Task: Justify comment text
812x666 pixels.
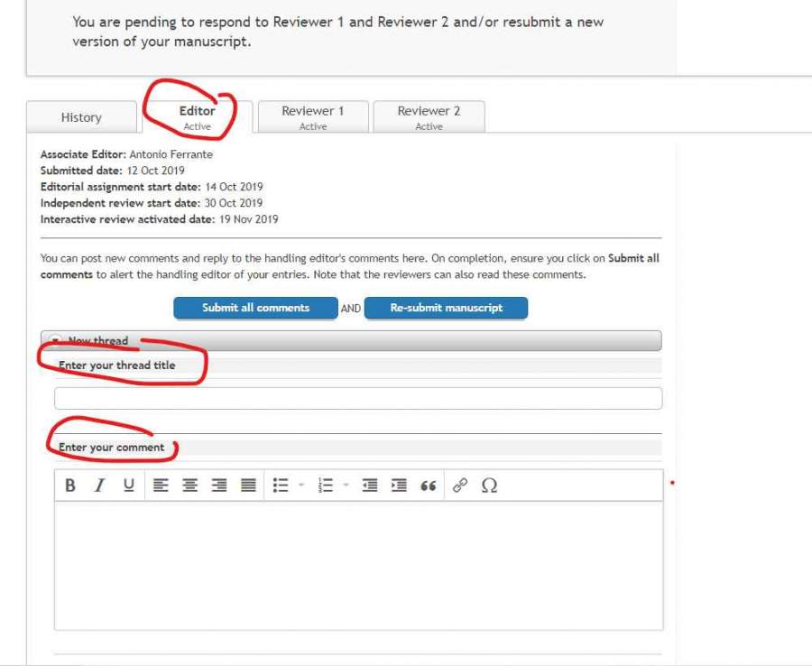Action: 249,486
